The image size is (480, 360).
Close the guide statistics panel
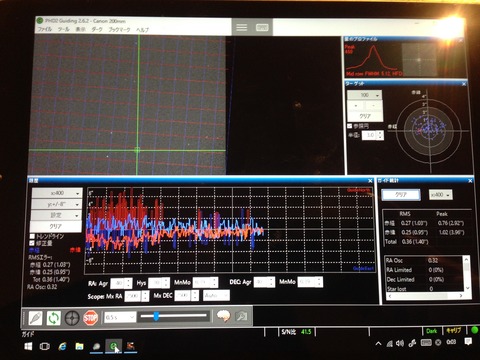pyautogui.click(x=470, y=181)
